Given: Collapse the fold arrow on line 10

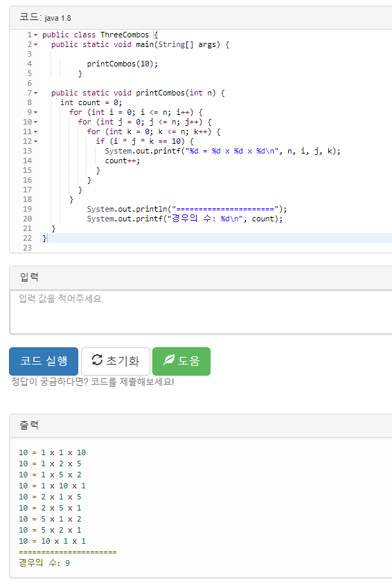Looking at the screenshot, I should [x=36, y=122].
